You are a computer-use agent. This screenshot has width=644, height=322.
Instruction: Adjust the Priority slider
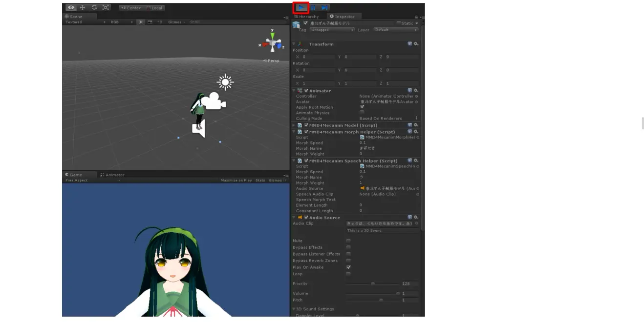[x=373, y=283]
